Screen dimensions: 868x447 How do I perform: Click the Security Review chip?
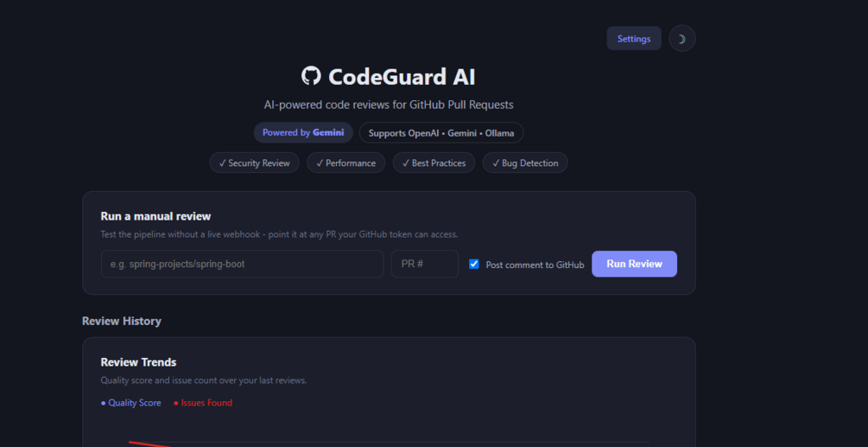point(254,163)
